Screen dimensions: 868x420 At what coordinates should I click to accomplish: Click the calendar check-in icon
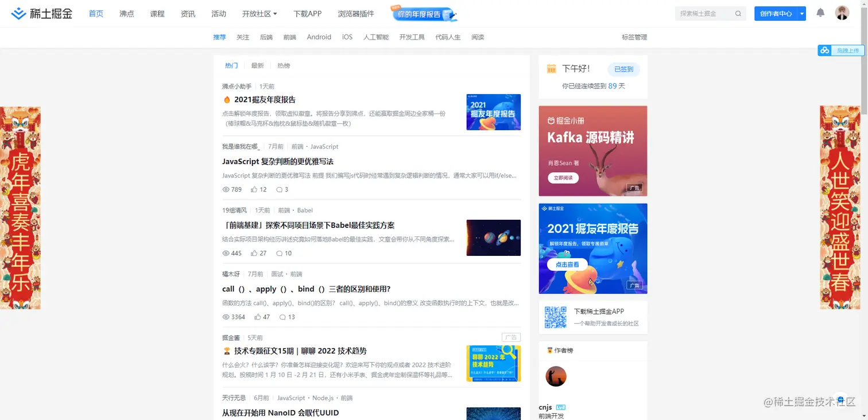(x=551, y=69)
